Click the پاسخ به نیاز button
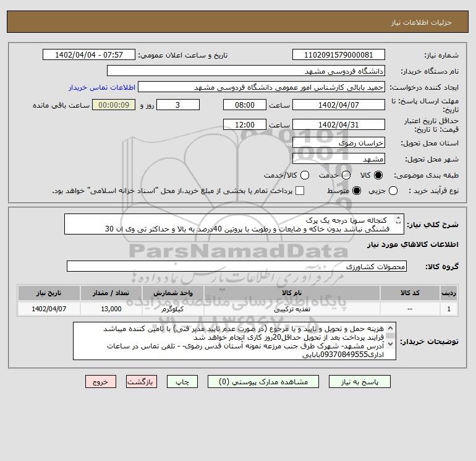Image resolution: width=476 pixels, height=461 pixels. [x=360, y=382]
